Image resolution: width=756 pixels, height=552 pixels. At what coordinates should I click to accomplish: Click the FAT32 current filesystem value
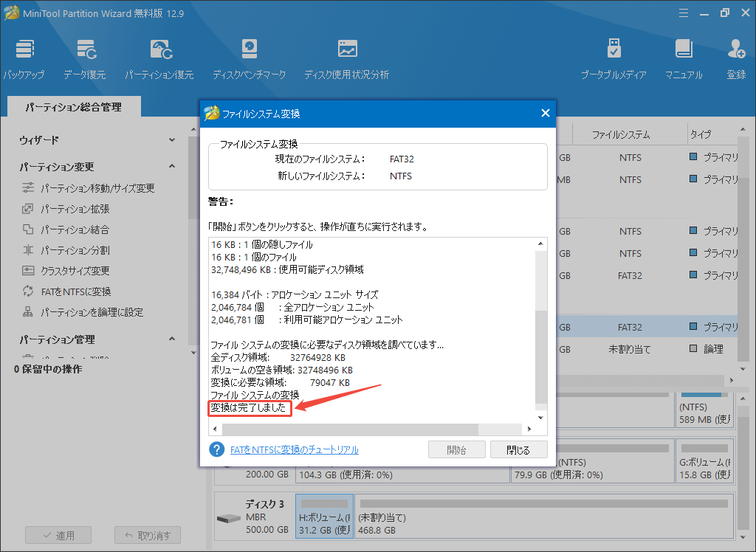click(x=402, y=159)
